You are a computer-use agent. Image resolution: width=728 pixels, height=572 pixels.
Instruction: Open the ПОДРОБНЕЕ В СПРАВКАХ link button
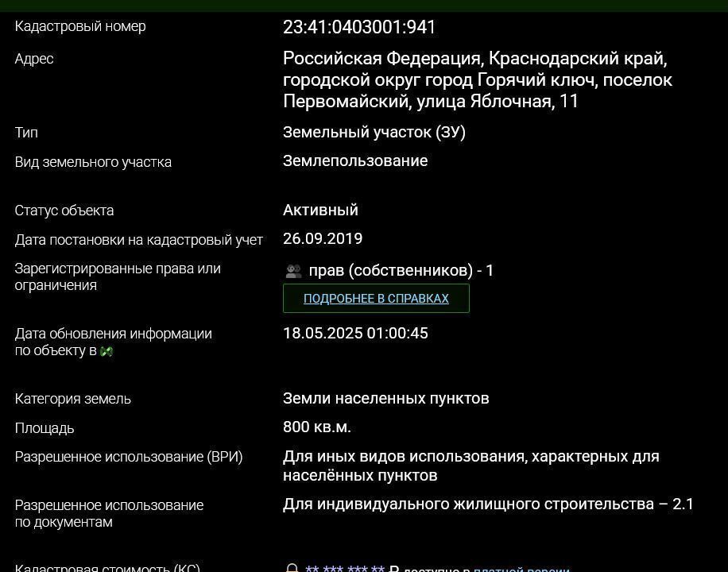point(376,298)
